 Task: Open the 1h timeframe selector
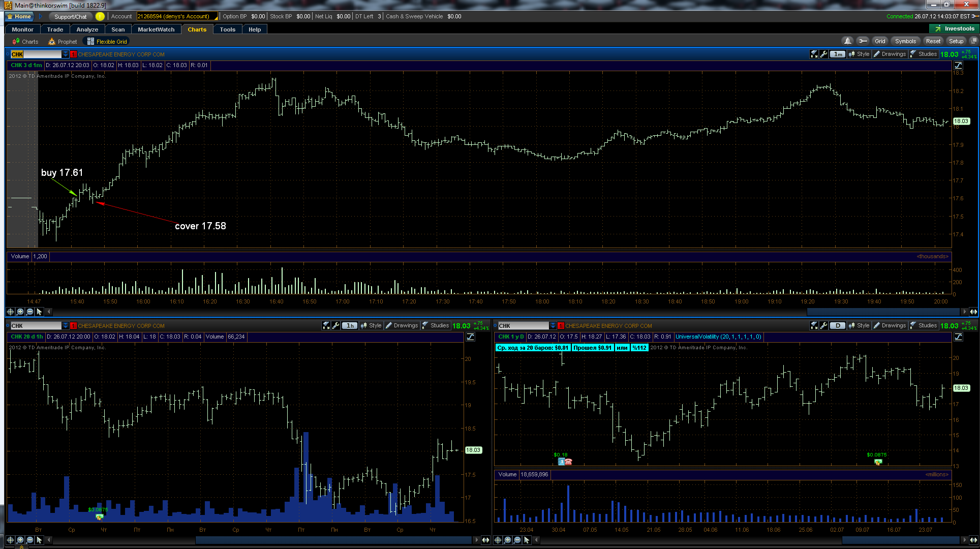click(350, 325)
